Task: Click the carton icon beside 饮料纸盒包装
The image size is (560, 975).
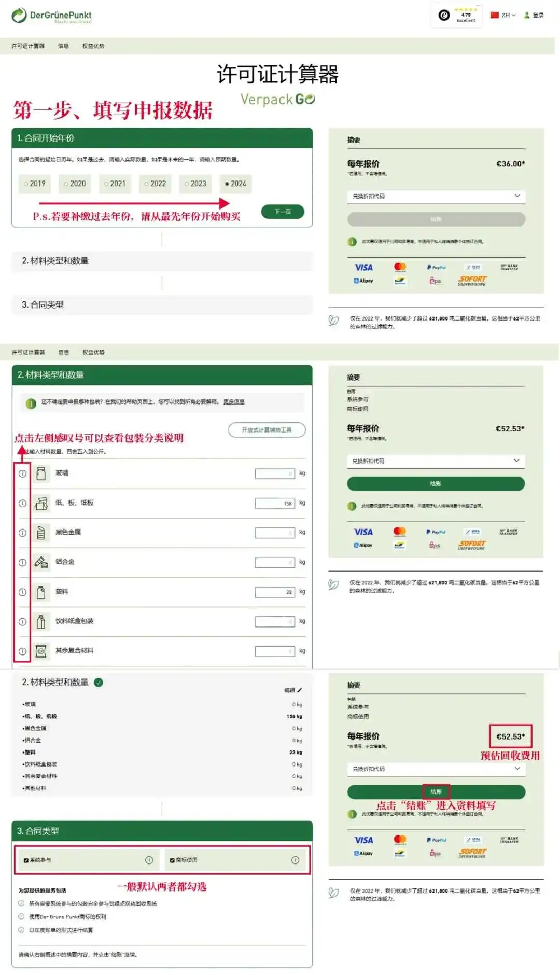Action: click(41, 621)
